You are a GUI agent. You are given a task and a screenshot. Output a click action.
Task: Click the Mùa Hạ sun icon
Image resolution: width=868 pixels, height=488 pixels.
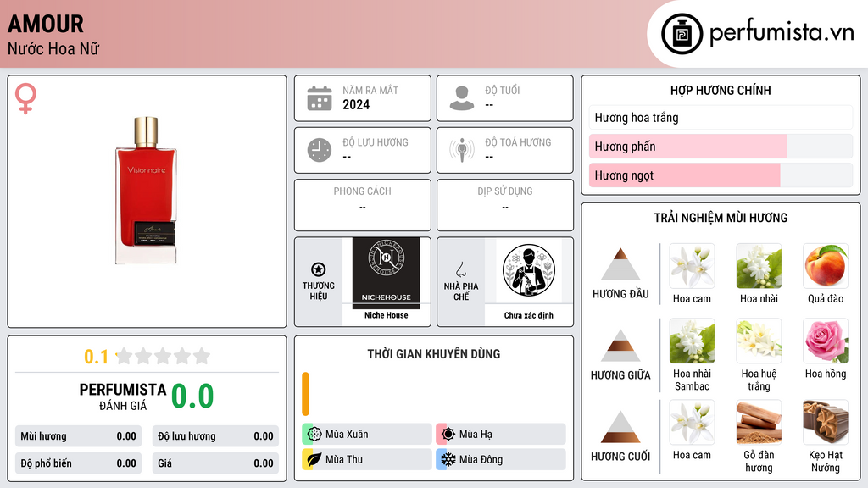click(x=448, y=434)
